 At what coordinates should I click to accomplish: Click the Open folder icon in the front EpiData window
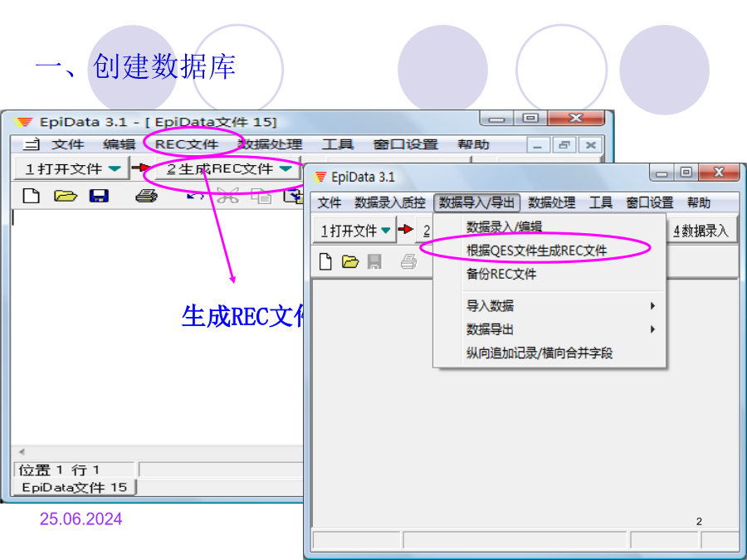(x=350, y=261)
